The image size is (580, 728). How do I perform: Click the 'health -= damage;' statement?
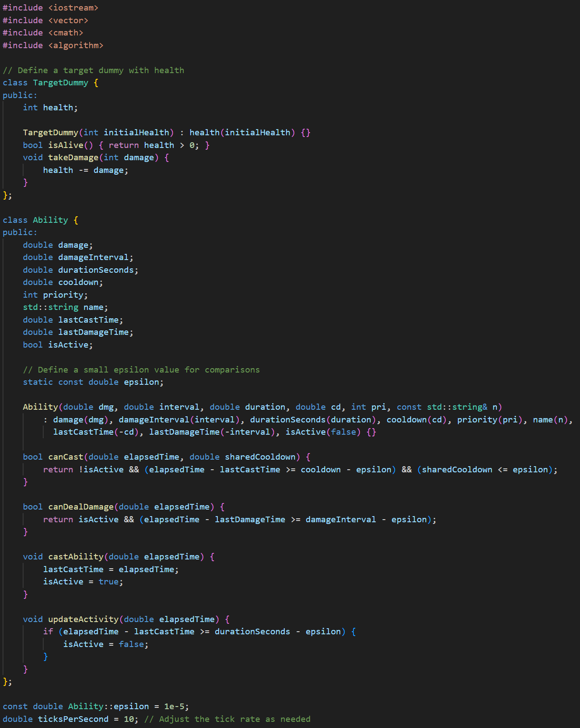click(85, 170)
